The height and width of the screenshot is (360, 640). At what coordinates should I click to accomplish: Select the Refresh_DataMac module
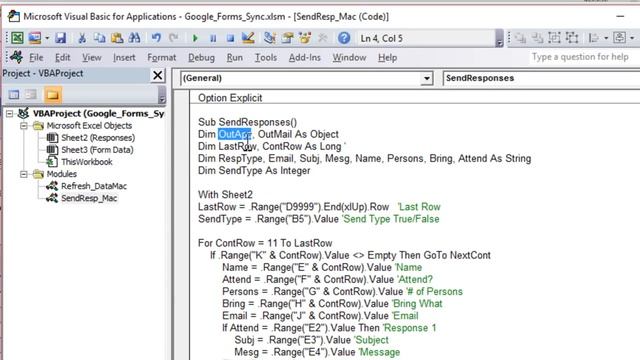[x=94, y=186]
